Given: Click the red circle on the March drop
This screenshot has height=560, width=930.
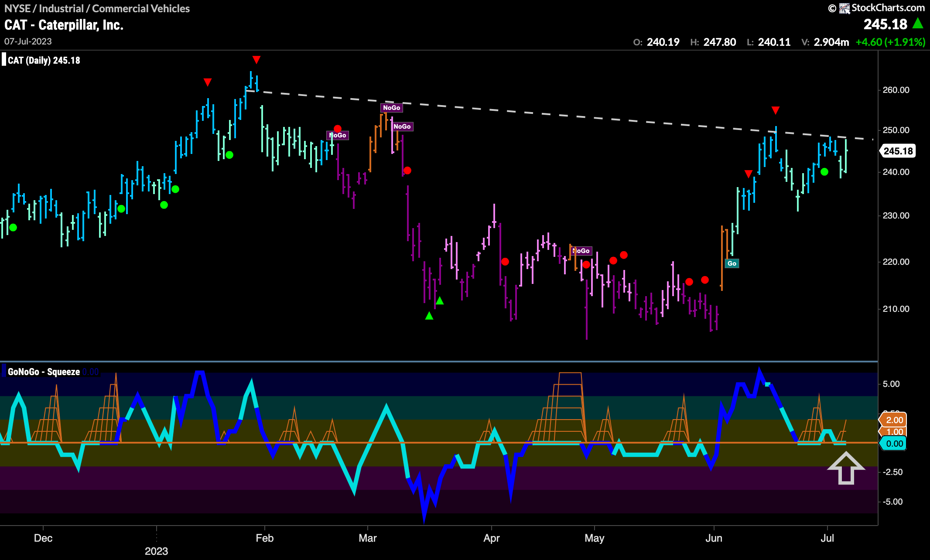Looking at the screenshot, I should pyautogui.click(x=407, y=171).
